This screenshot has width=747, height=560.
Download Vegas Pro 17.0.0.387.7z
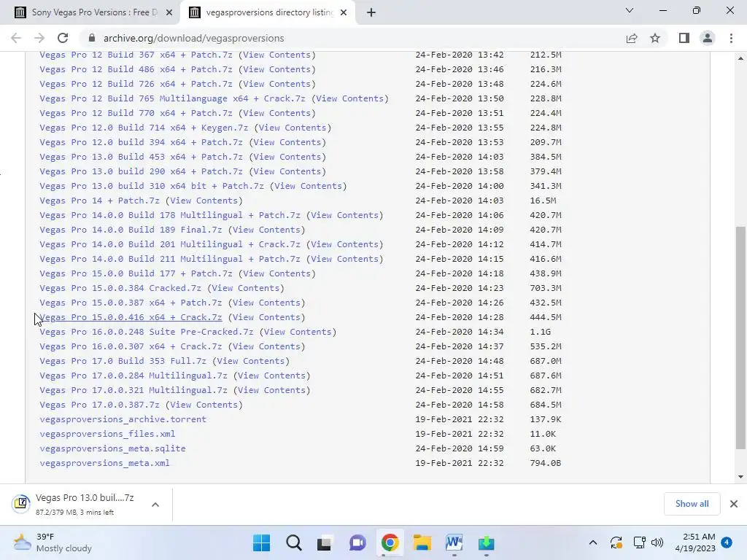pos(99,405)
